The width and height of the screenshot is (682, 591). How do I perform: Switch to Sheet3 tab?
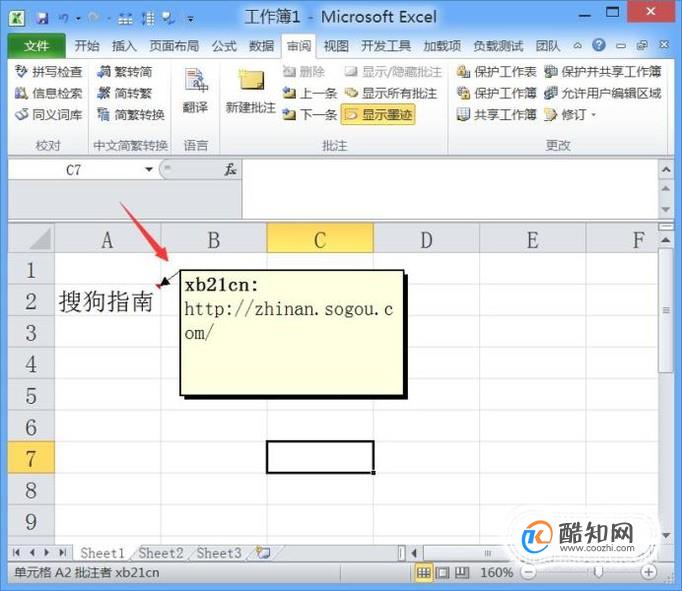[219, 553]
